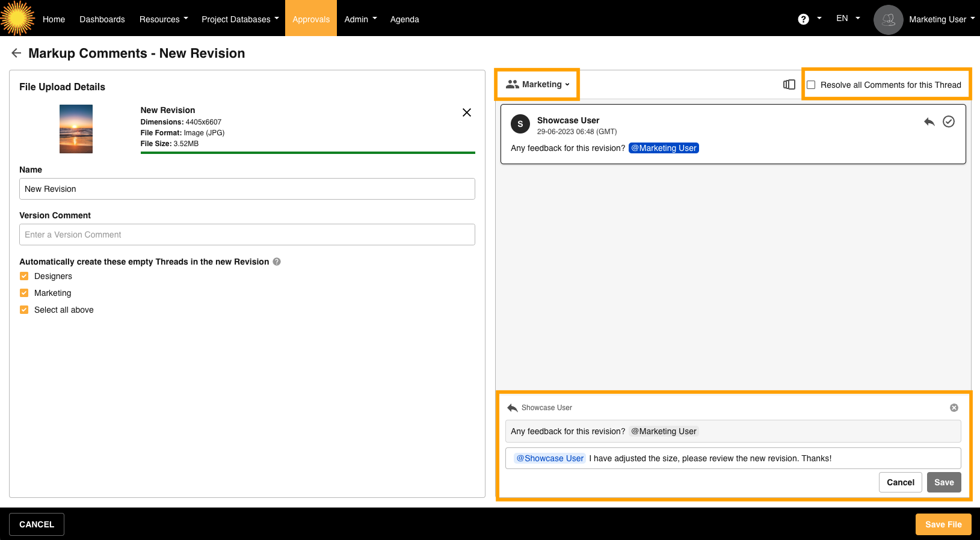Dismiss the reply to Showcase User

954,408
